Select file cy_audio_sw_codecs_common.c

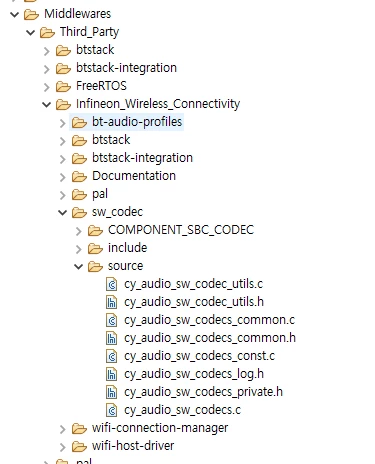click(x=210, y=320)
